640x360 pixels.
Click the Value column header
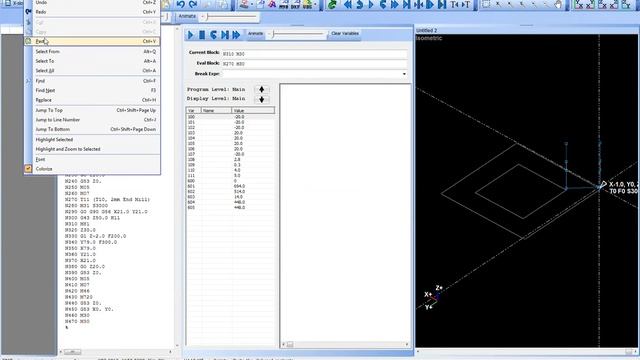point(253,111)
